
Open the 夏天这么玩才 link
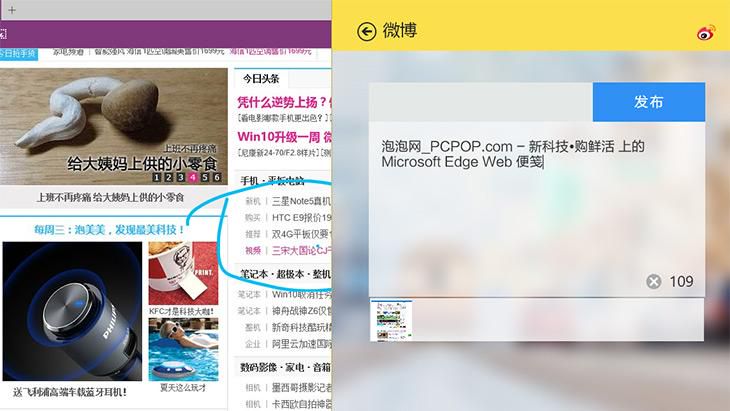(x=183, y=388)
